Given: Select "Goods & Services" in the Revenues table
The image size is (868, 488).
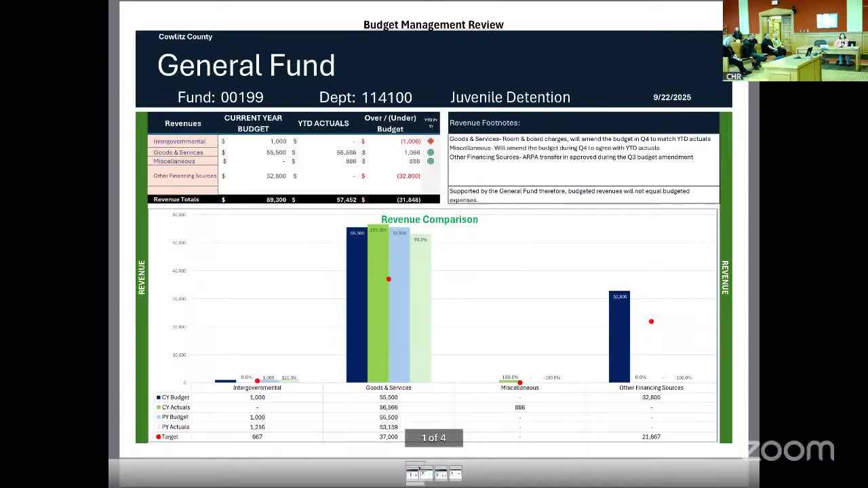Looking at the screenshot, I should pos(178,152).
